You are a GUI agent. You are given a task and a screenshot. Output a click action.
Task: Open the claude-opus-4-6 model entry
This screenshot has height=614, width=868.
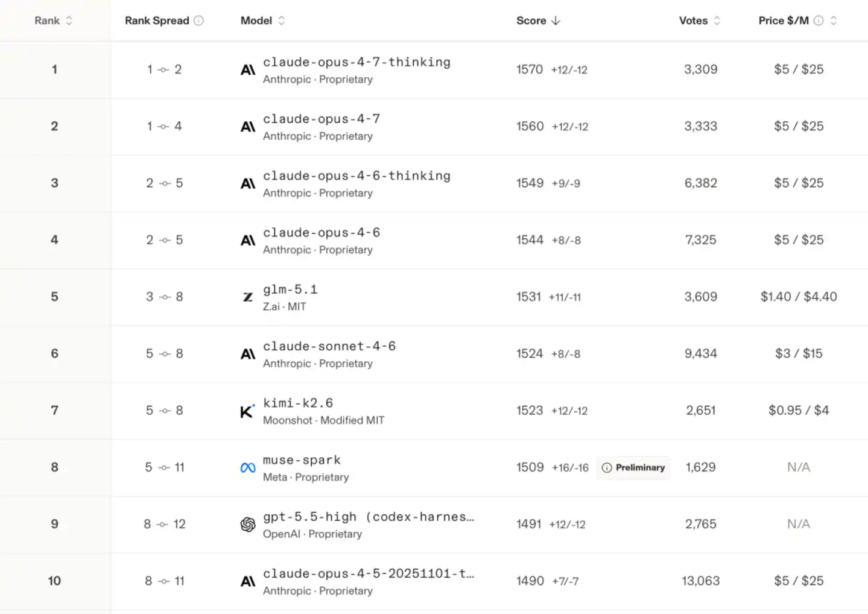point(322,233)
